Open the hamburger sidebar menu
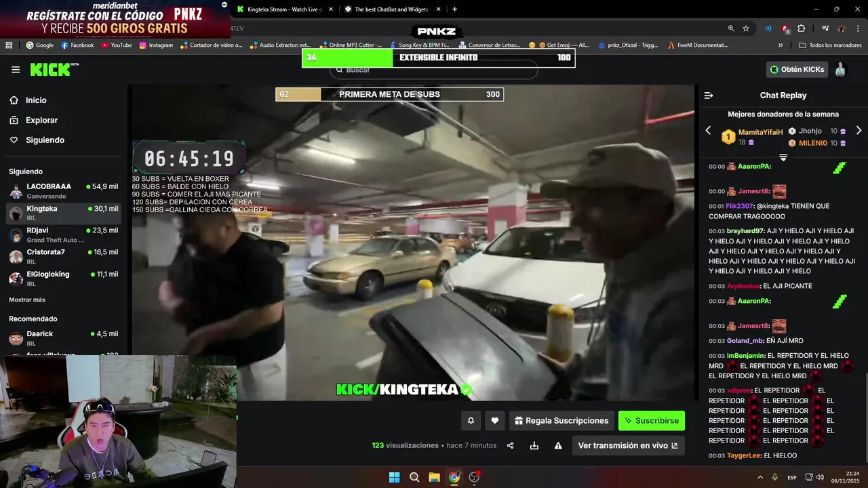Screen dimensions: 868x488 pos(16,70)
